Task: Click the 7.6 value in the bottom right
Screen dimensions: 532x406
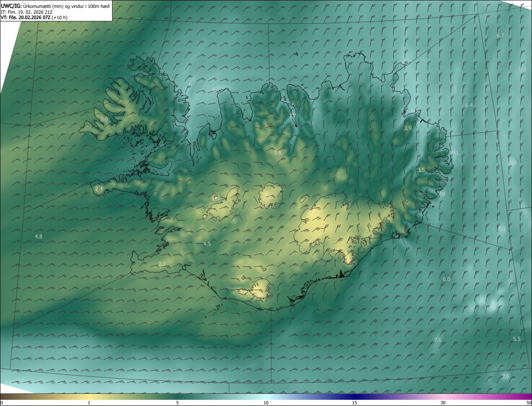Action: pos(505,377)
